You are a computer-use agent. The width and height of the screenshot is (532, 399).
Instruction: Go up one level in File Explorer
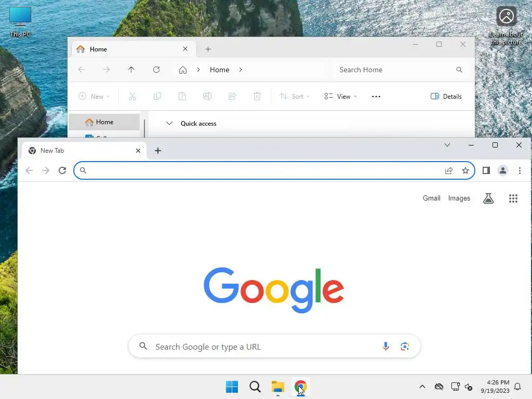tap(131, 70)
